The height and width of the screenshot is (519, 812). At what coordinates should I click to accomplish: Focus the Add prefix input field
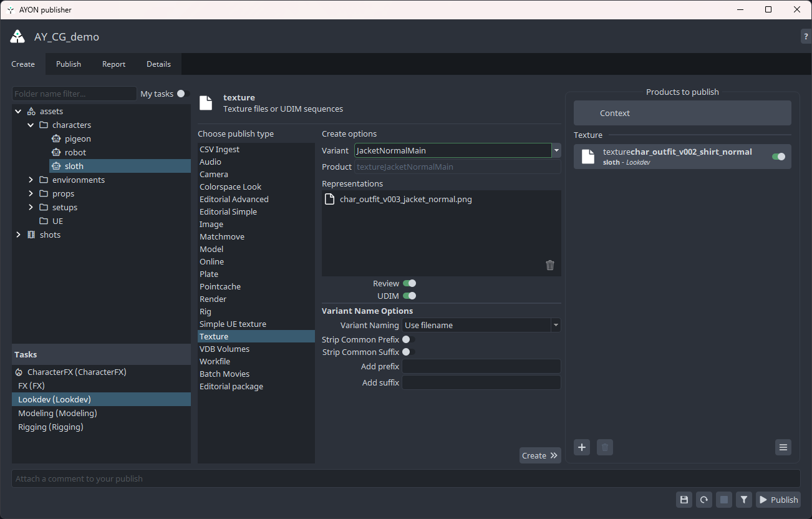pyautogui.click(x=481, y=366)
